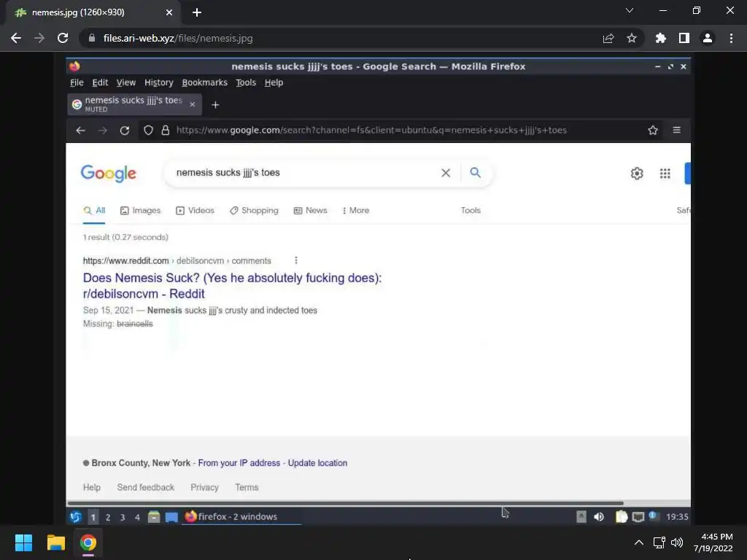
Task: Close the Firefox search tab
Action: pos(193,104)
